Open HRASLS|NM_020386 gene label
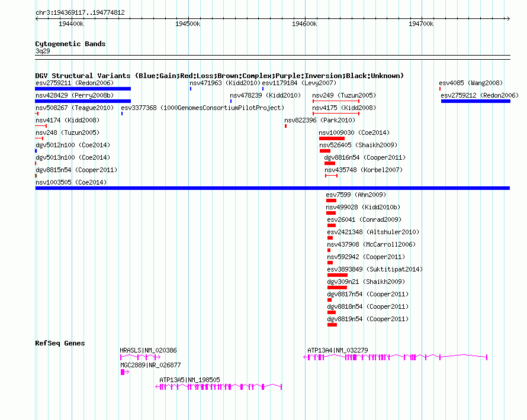This screenshot has width=527, height=420. 148,350
